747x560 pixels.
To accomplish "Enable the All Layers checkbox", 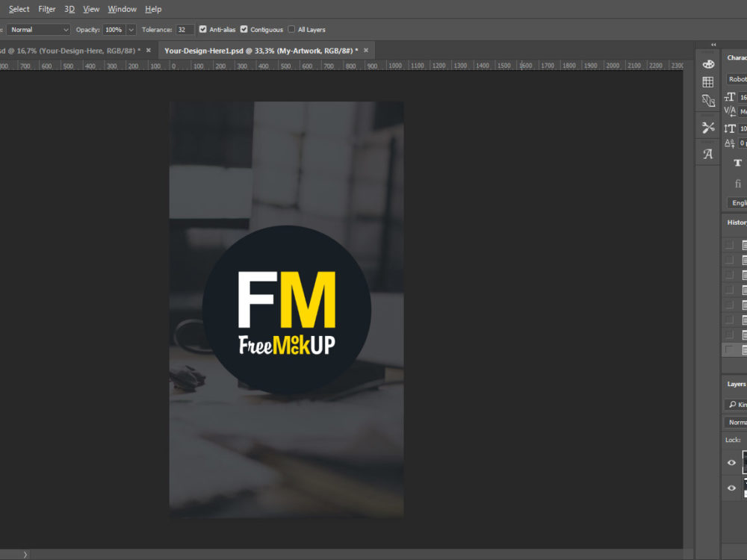I will pos(291,29).
